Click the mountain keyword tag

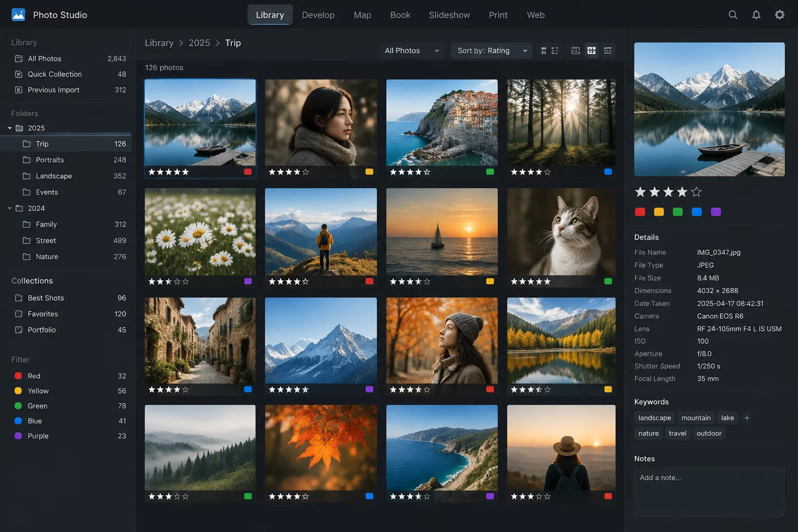tap(696, 418)
